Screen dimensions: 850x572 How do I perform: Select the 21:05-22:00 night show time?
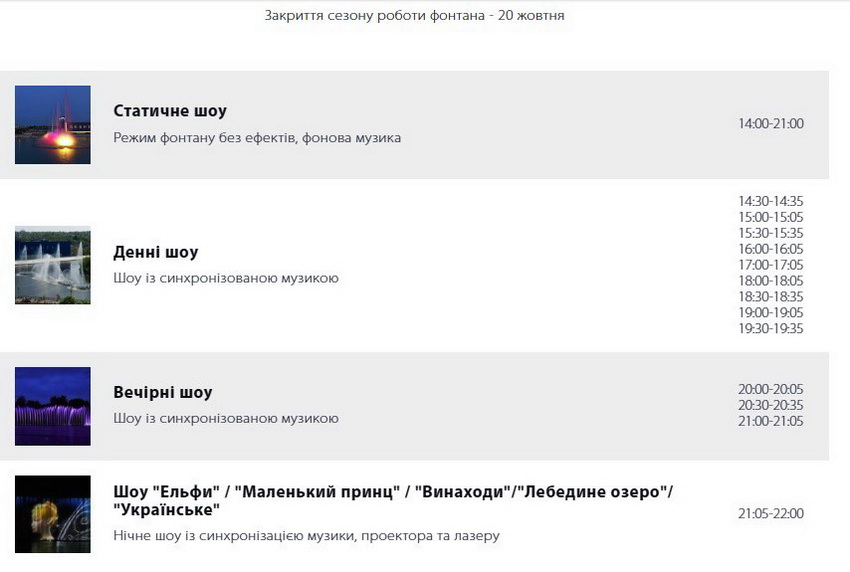(770, 514)
